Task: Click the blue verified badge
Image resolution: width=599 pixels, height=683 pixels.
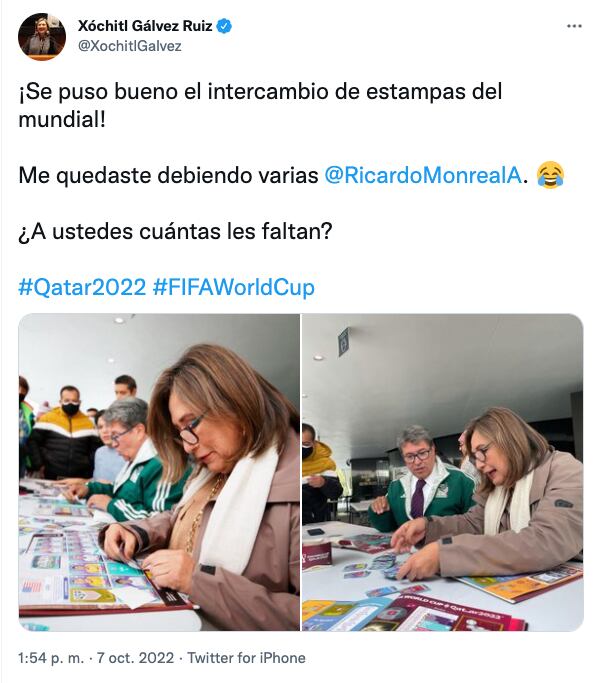Action: pyautogui.click(x=224, y=26)
